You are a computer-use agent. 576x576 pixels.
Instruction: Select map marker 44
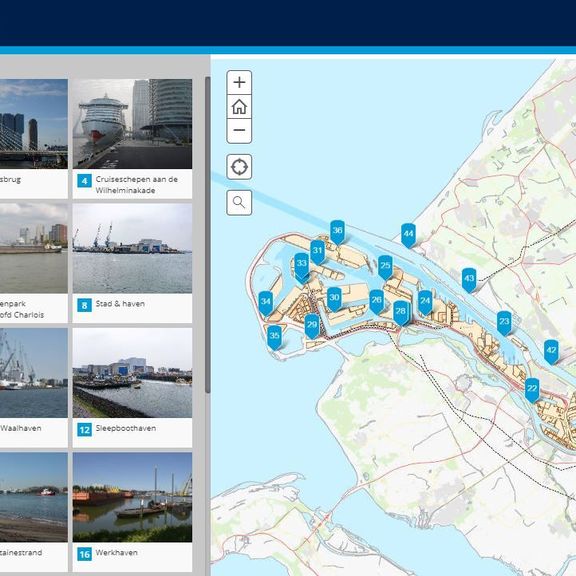point(408,235)
